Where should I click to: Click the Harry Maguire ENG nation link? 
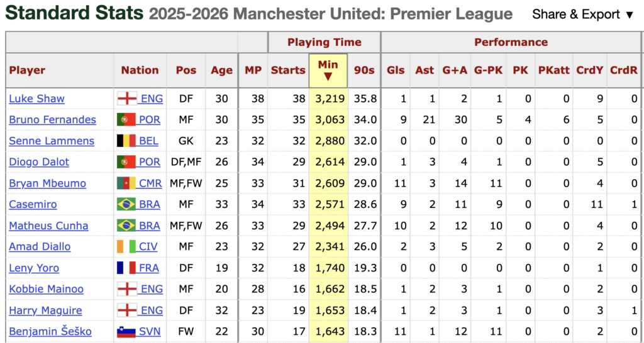pos(152,310)
